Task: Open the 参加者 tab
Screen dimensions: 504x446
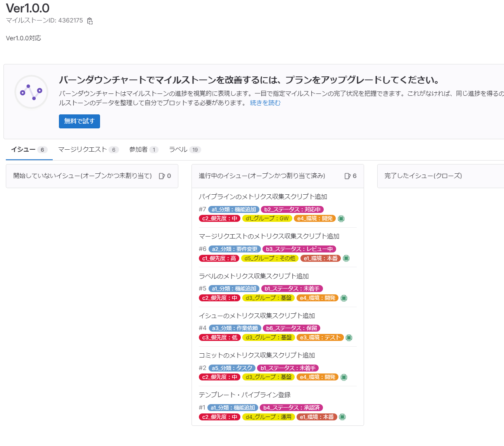Action: point(140,149)
